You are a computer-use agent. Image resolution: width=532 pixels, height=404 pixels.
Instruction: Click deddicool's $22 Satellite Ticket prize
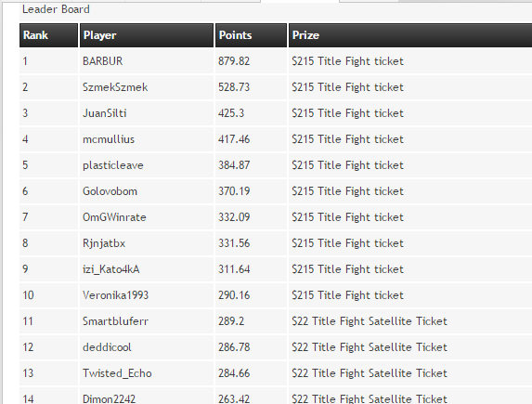pos(370,347)
